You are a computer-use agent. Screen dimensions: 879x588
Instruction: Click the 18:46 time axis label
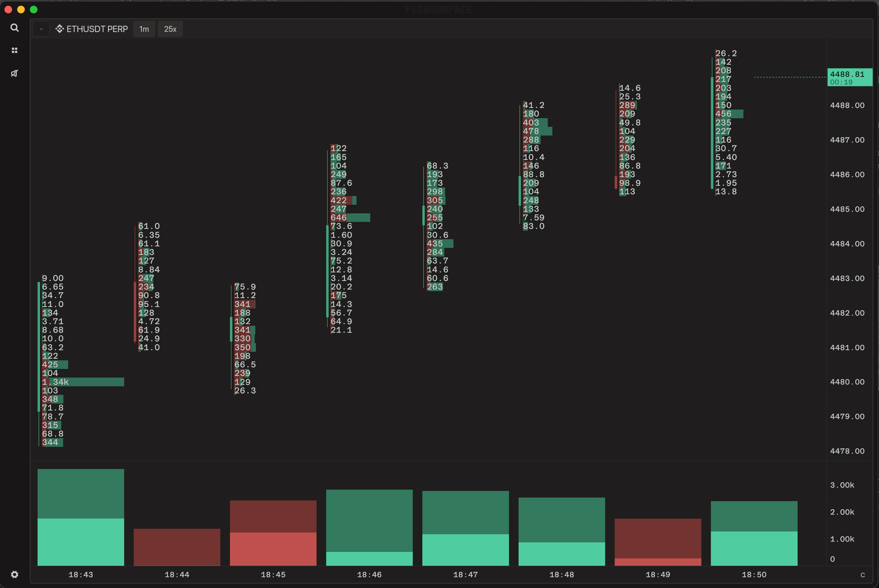tap(369, 574)
